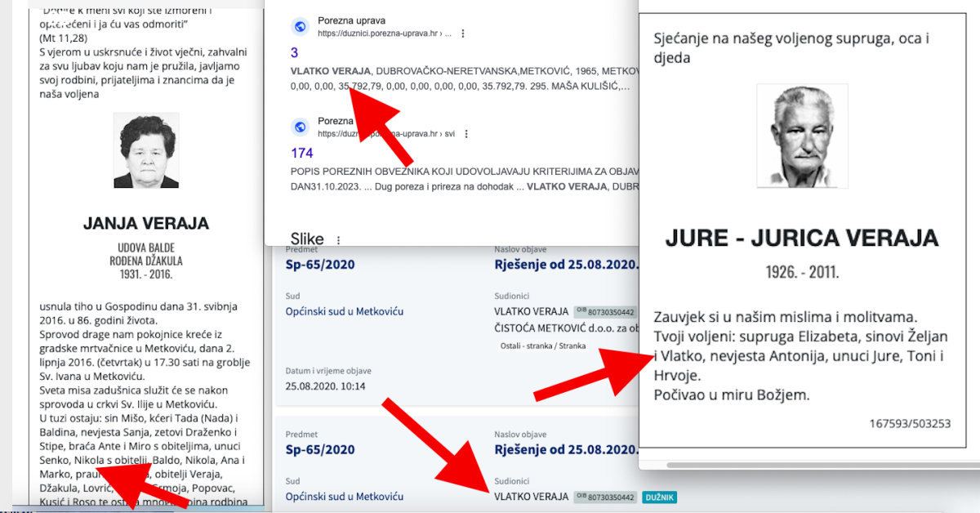
Task: Click Ostali - stranka / Stranka label
Action: pos(543,346)
